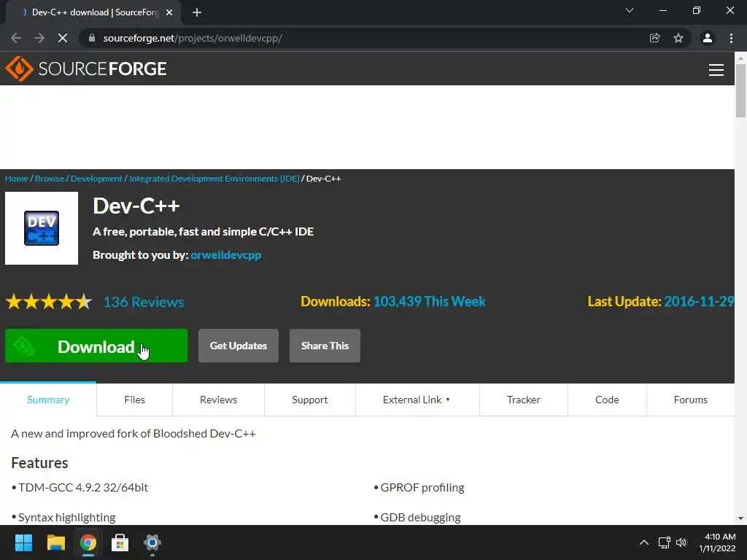Open a new browser tab
The height and width of the screenshot is (560, 747).
point(197,12)
